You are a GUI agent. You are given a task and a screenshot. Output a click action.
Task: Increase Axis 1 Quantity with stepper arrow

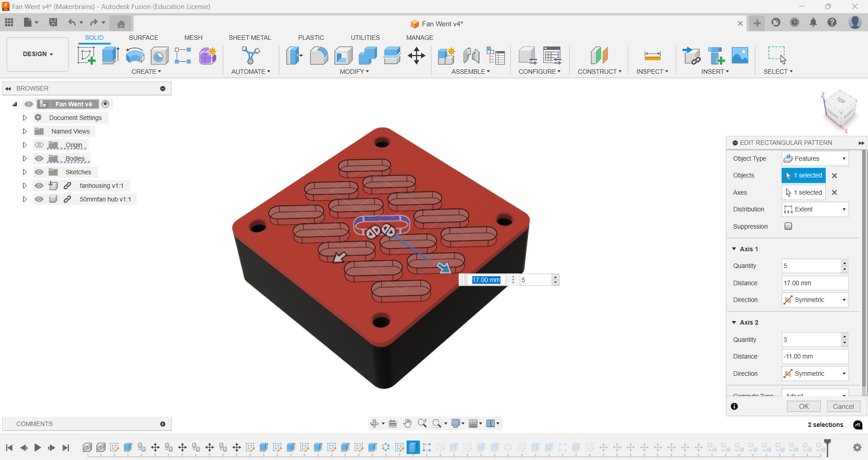[x=844, y=263]
